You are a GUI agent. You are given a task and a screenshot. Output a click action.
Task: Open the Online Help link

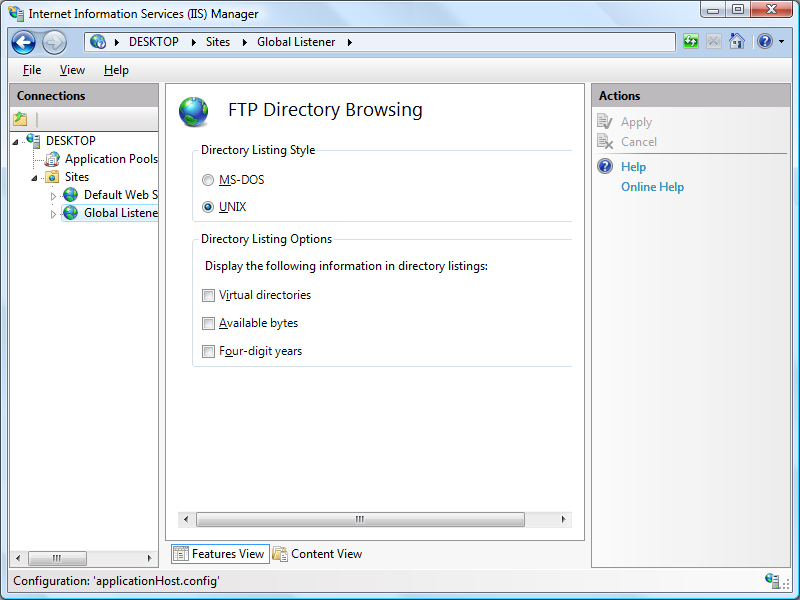(652, 187)
